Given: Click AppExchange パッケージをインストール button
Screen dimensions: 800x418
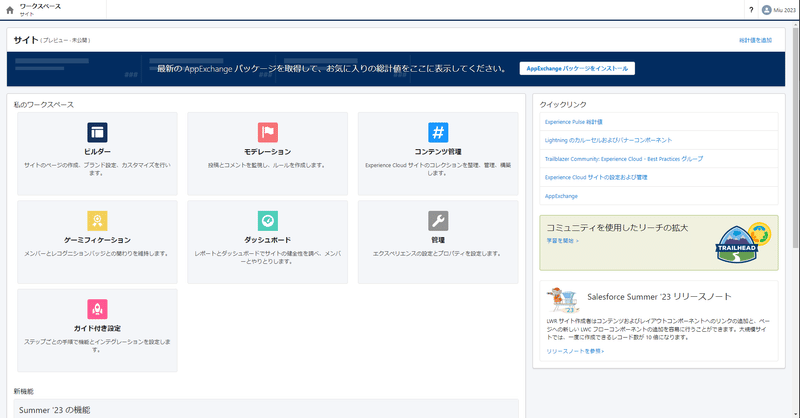Looking at the screenshot, I should point(577,68).
